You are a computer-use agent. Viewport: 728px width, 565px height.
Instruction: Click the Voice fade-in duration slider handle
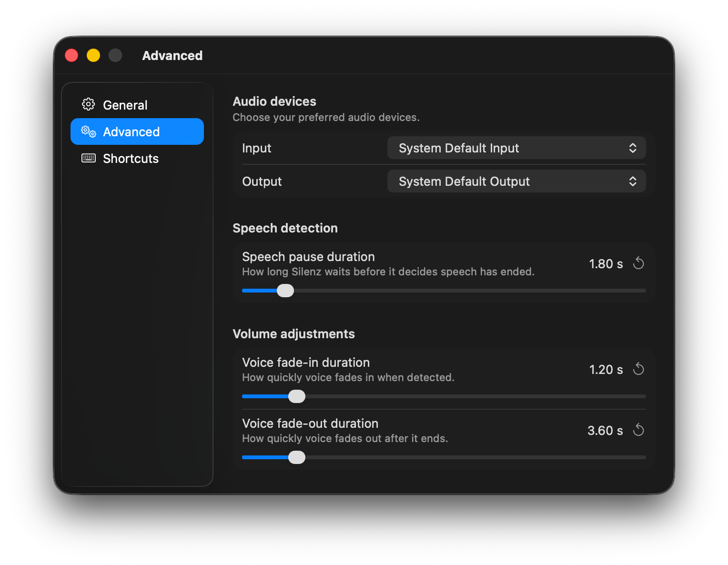(x=297, y=396)
